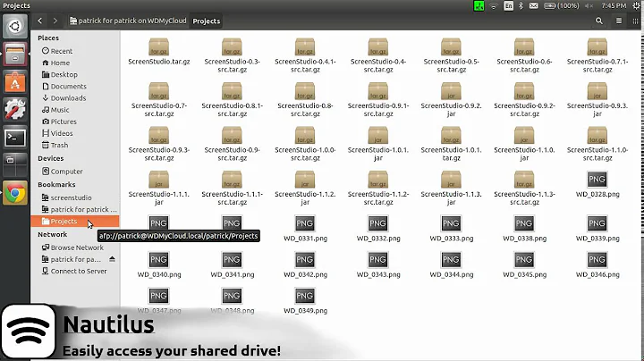
Task: Open system gear menu in top panel
Action: point(637,5)
